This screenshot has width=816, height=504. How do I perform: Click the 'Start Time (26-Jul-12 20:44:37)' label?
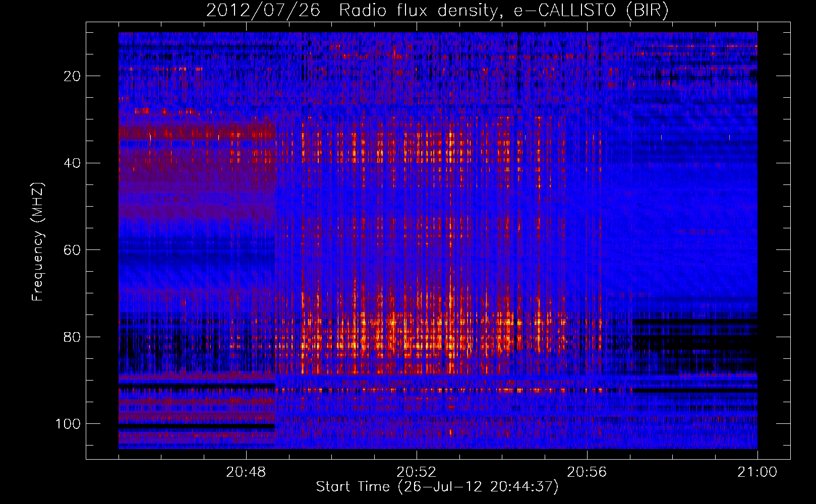coord(437,487)
